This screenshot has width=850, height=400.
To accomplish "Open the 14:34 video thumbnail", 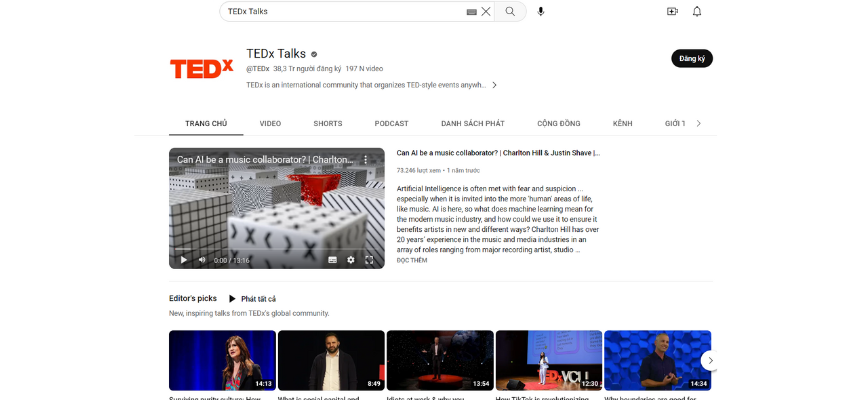I will 658,360.
